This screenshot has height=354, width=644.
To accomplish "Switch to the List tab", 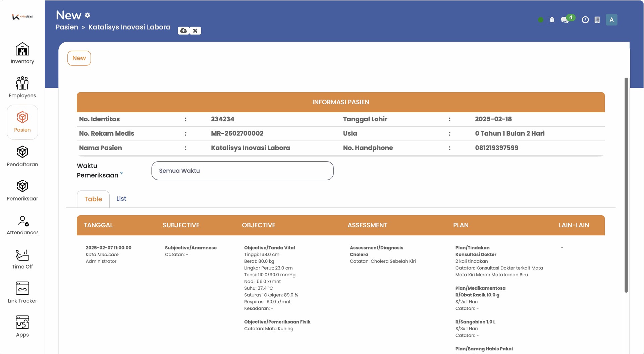I will pos(121,199).
